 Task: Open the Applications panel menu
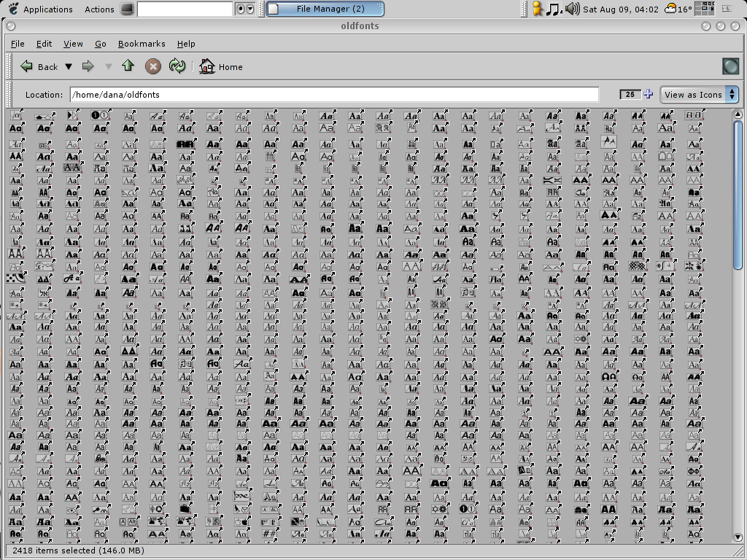[40, 9]
